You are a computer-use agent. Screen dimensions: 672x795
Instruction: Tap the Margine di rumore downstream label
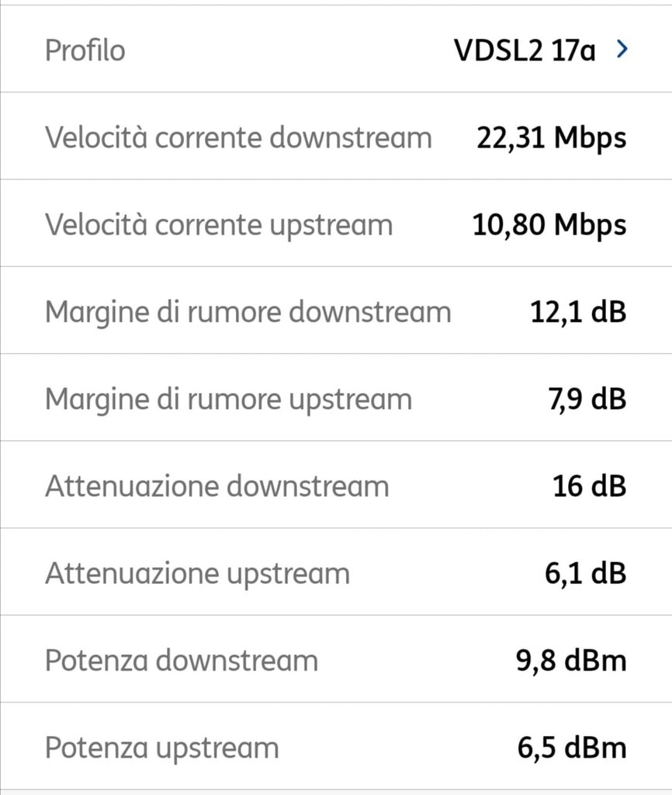pyautogui.click(x=248, y=312)
